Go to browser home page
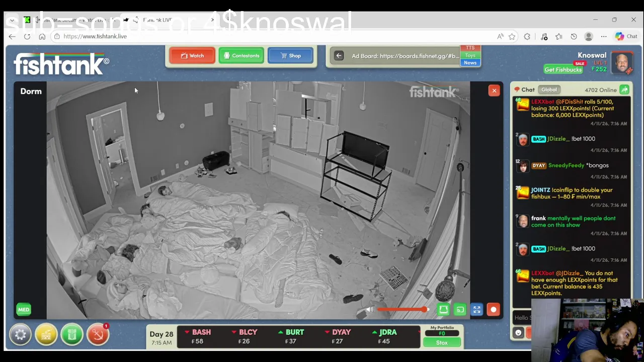This screenshot has width=644, height=362. [x=42, y=36]
